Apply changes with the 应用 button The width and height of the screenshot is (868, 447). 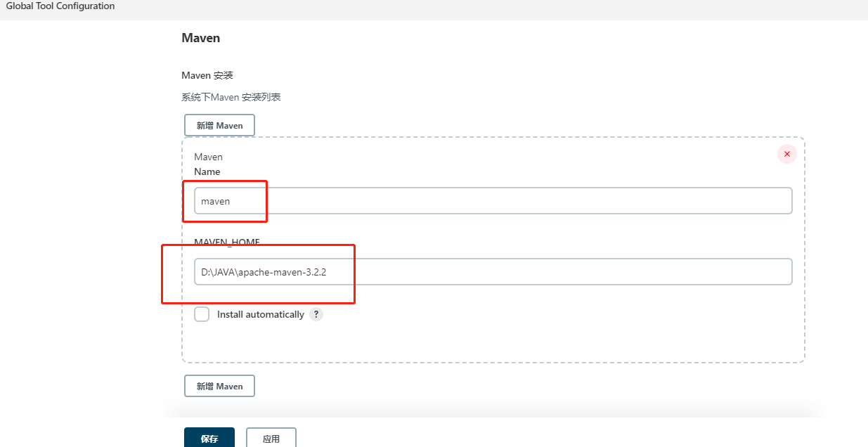[x=271, y=438]
